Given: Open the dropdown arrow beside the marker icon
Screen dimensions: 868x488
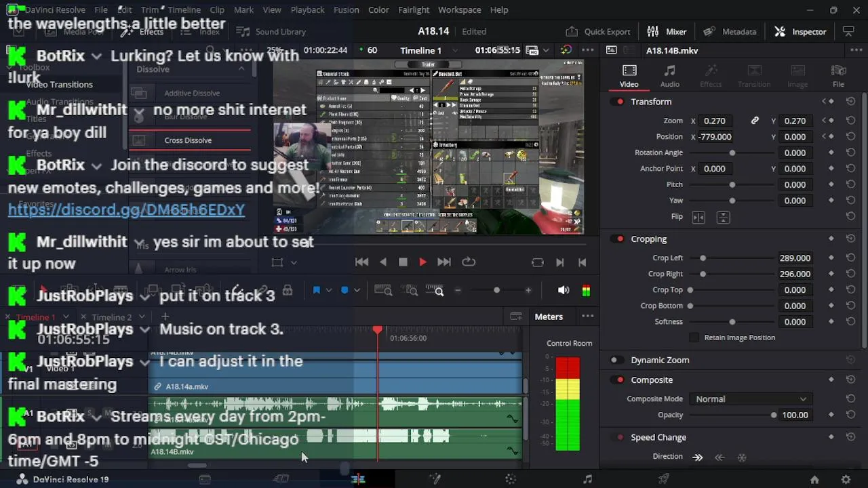Looking at the screenshot, I should point(357,290).
